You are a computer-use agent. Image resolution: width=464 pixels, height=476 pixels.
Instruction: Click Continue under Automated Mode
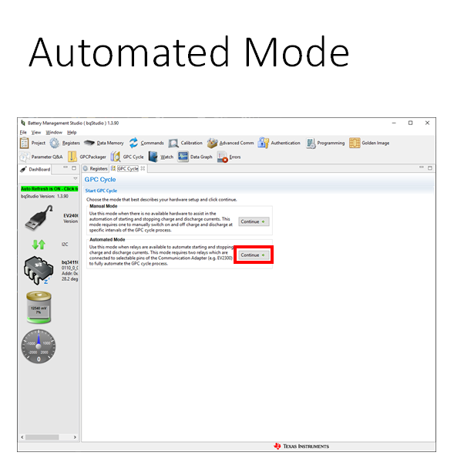[254, 255]
